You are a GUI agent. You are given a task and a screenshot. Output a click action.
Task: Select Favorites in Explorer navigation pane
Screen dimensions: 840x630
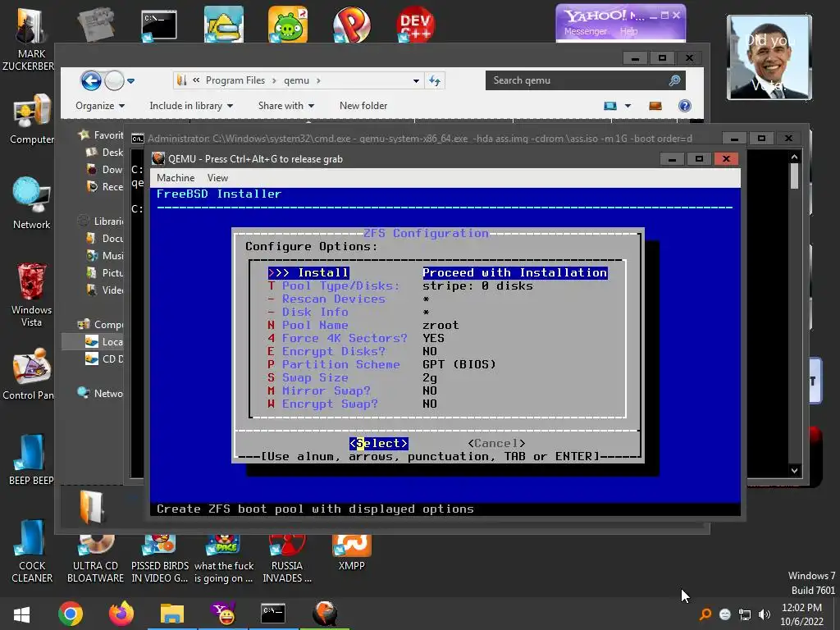(101, 135)
